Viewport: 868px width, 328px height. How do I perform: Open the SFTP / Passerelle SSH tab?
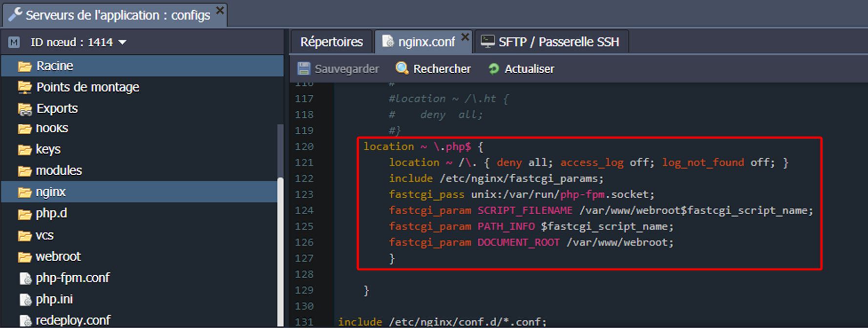coord(558,42)
